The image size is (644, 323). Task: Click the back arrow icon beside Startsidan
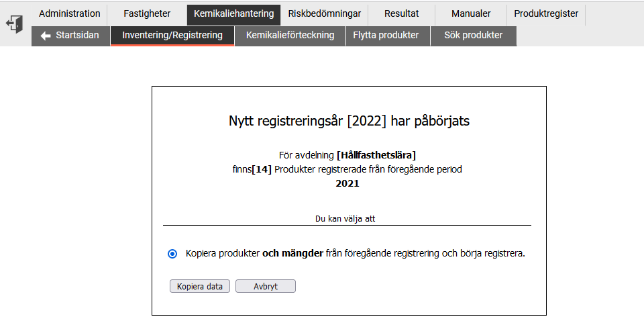coord(46,36)
